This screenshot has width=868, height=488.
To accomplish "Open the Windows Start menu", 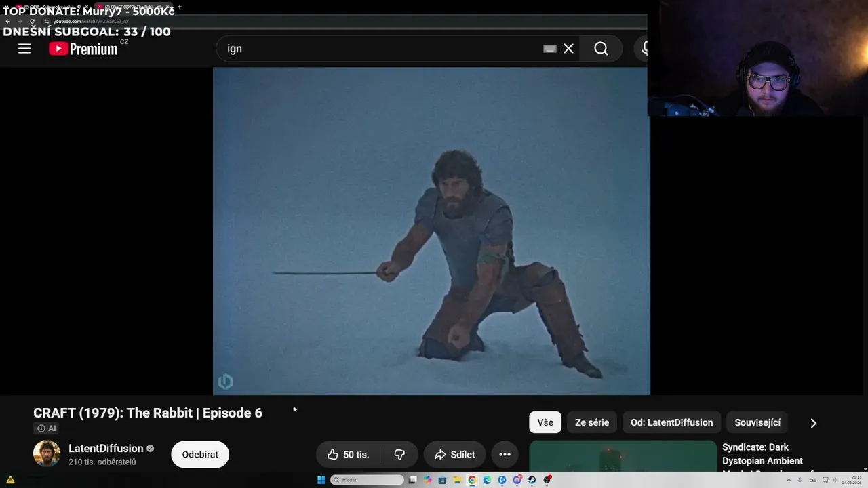I will [321, 480].
